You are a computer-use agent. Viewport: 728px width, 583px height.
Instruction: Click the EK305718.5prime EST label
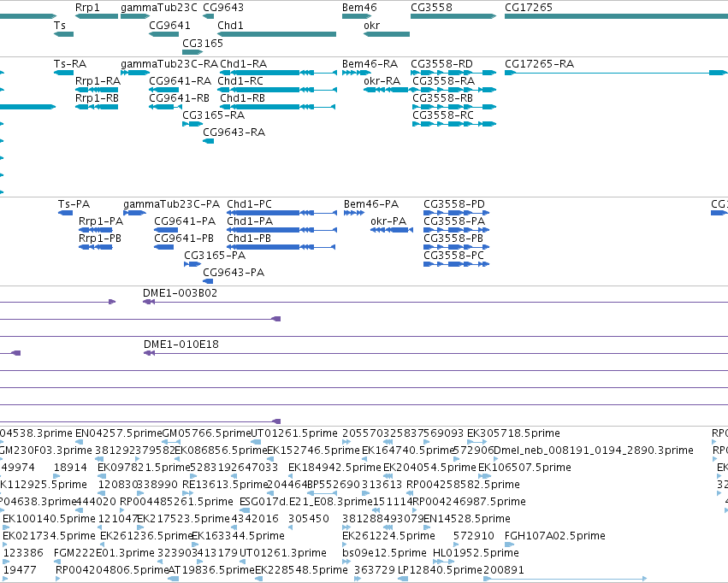pyautogui.click(x=513, y=433)
